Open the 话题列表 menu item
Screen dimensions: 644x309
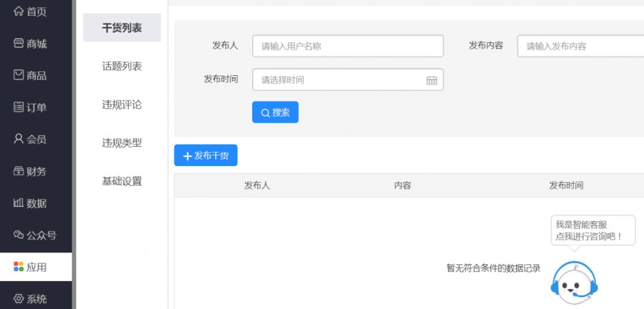coord(122,66)
